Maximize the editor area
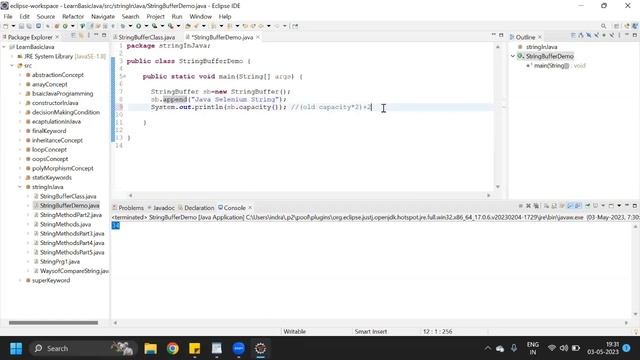Screen dimensions: 640x360 [501, 36]
